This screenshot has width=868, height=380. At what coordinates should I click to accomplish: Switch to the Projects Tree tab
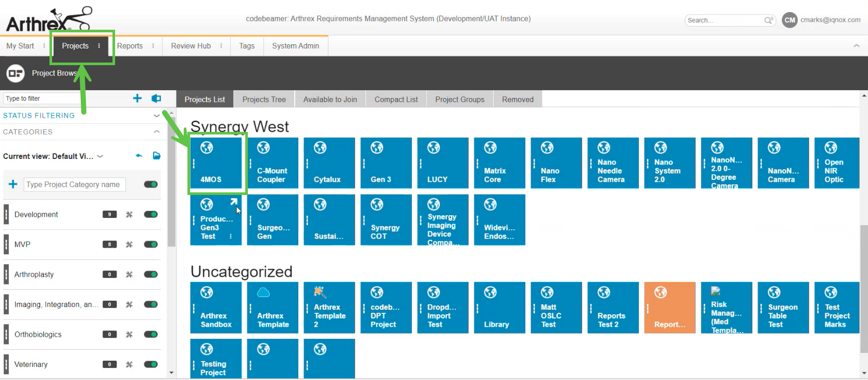(264, 100)
